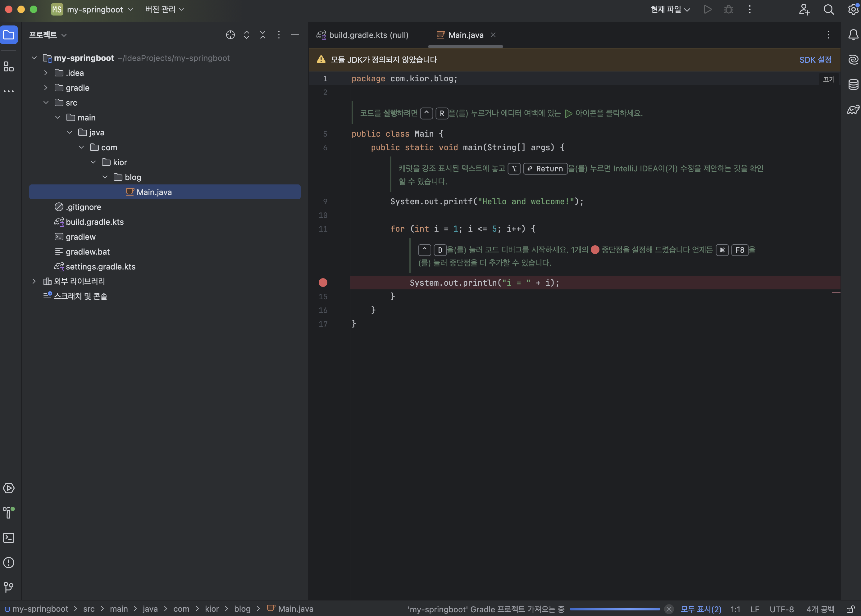The image size is (861, 616).
Task: Turn off onboarding tips with 끄기 button
Action: (x=828, y=79)
